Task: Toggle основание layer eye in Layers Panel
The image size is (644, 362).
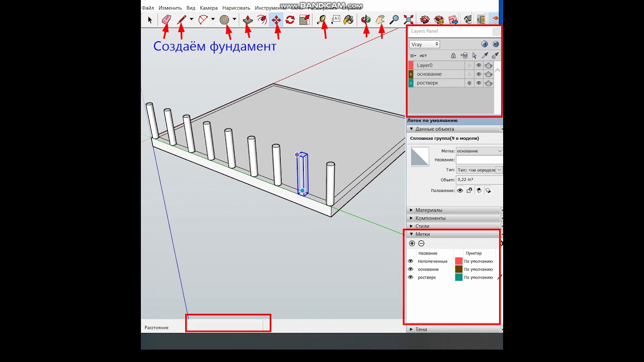Action: pos(479,74)
